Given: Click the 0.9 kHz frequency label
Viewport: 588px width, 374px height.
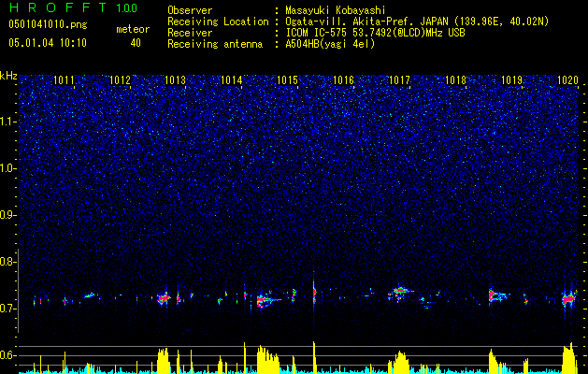Looking at the screenshot, I should pyautogui.click(x=7, y=215).
